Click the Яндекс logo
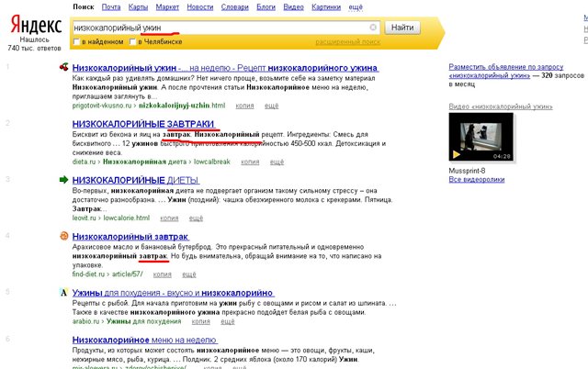 (x=36, y=25)
